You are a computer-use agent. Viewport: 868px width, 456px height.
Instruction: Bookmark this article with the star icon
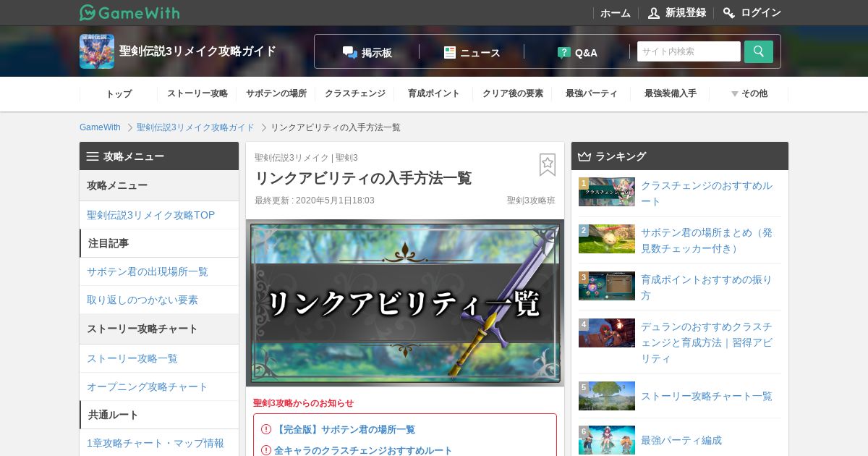pos(548,165)
